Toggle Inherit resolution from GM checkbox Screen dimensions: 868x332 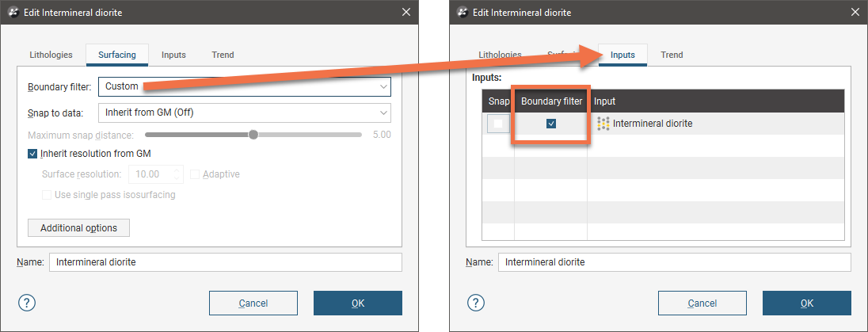(x=32, y=154)
